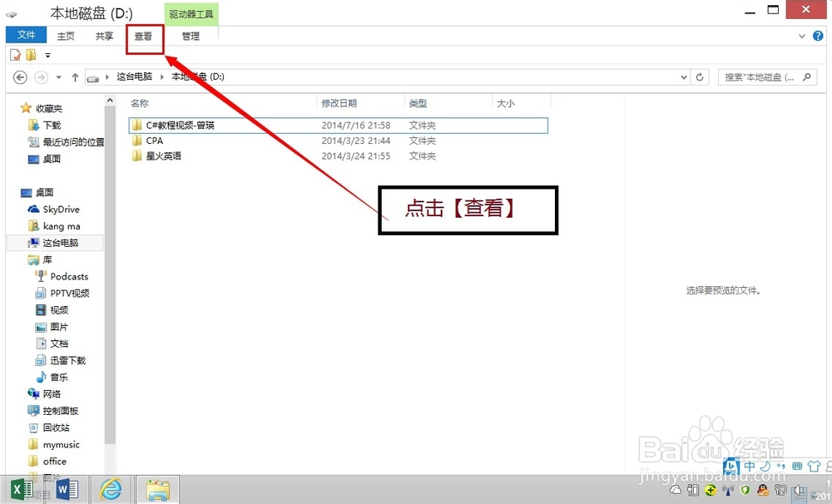Select the 驱动器工具 contextual tab header

click(191, 14)
